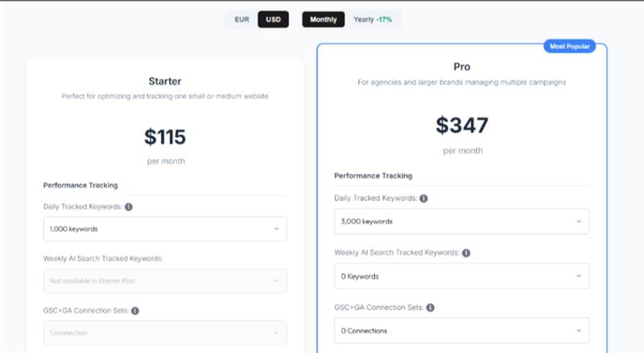Click the Starter plan title
644x353 pixels.
165,81
